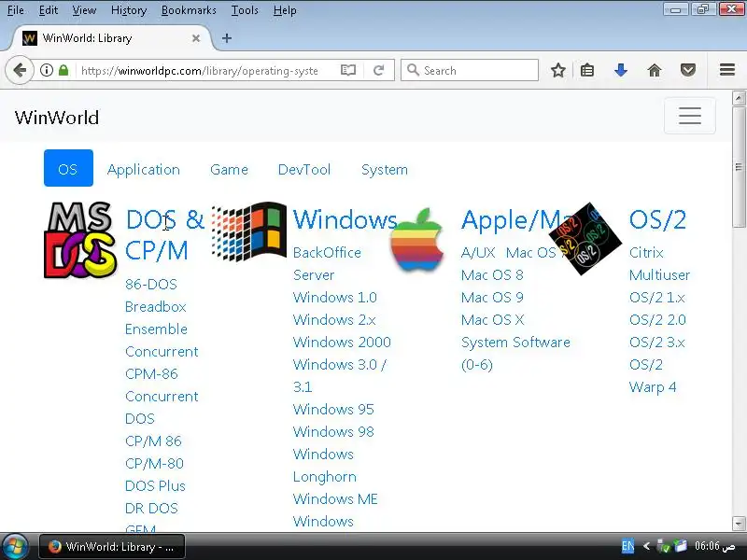This screenshot has width=747, height=560.
Task: Open the Windows ME link
Action: tap(335, 498)
